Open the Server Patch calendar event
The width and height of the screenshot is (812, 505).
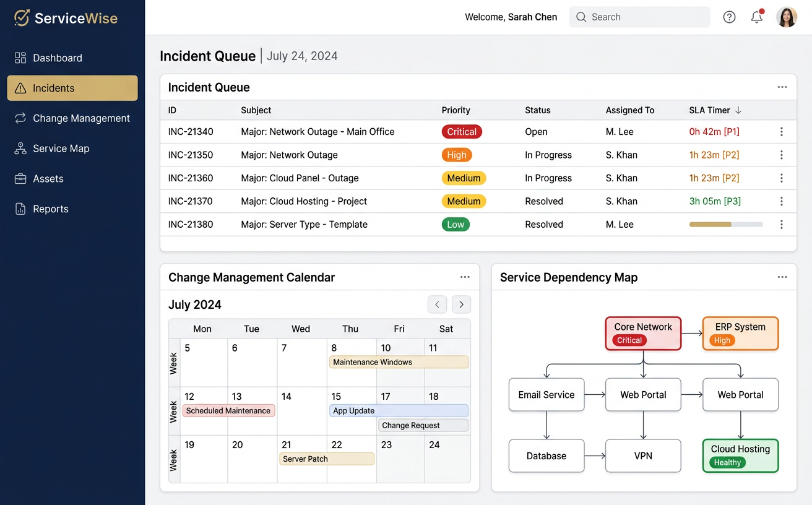(327, 459)
